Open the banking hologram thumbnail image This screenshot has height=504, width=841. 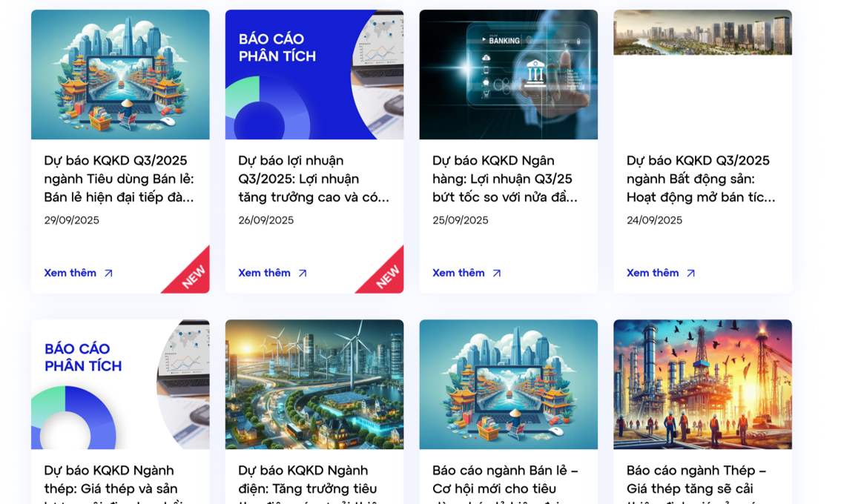coord(509,75)
